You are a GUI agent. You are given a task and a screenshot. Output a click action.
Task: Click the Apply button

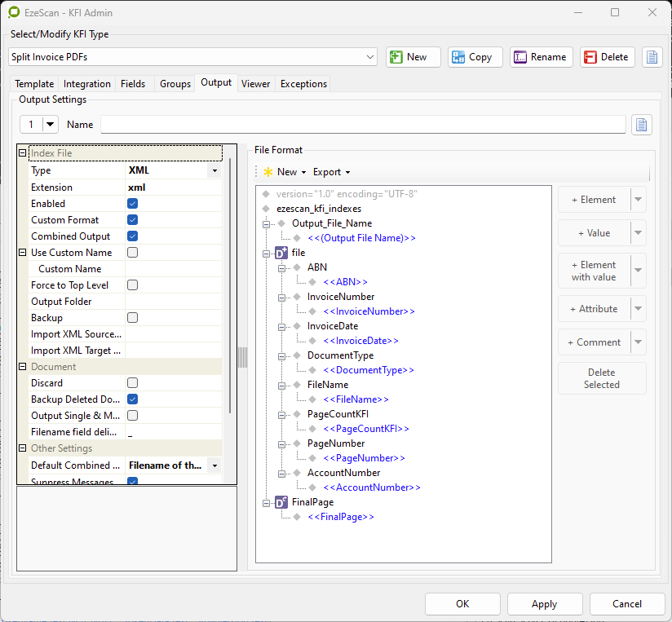544,604
